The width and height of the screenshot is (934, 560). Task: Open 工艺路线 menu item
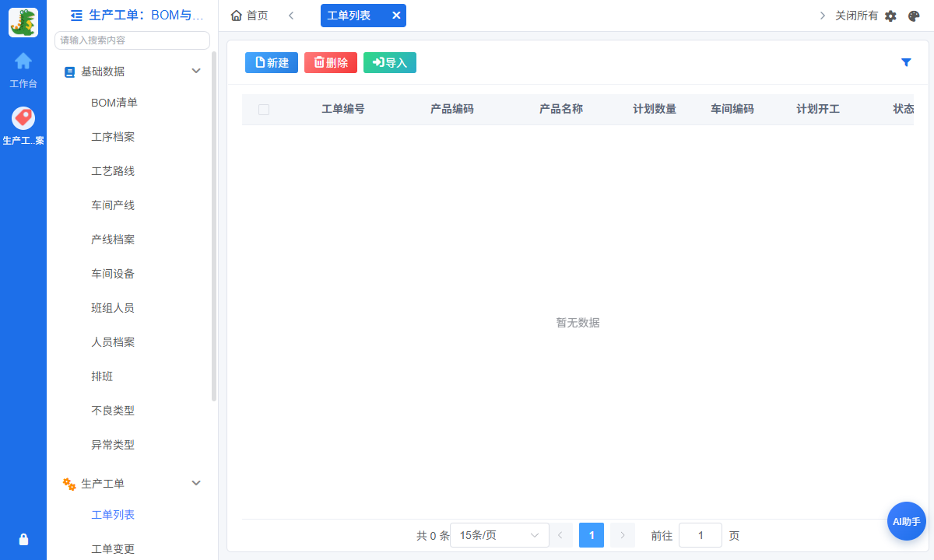113,171
